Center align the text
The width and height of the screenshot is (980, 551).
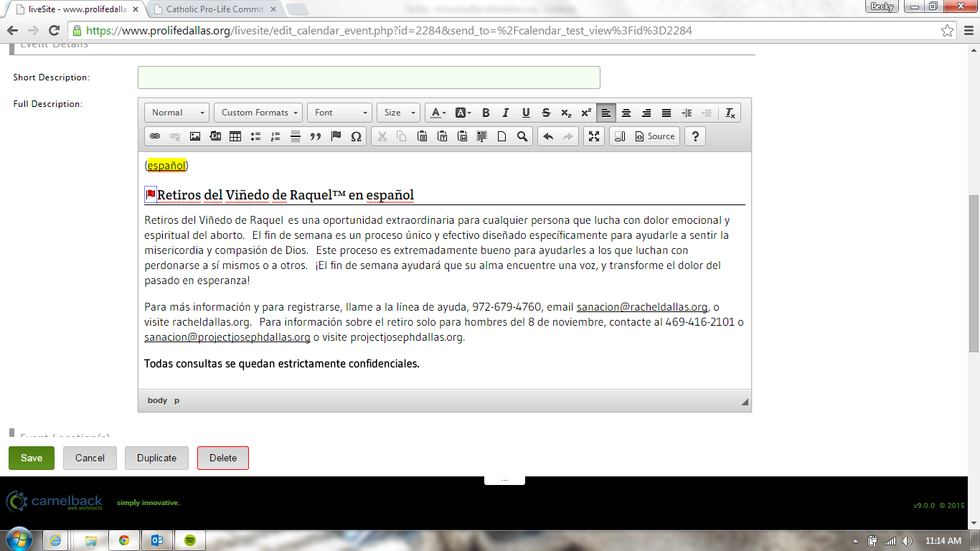click(626, 113)
